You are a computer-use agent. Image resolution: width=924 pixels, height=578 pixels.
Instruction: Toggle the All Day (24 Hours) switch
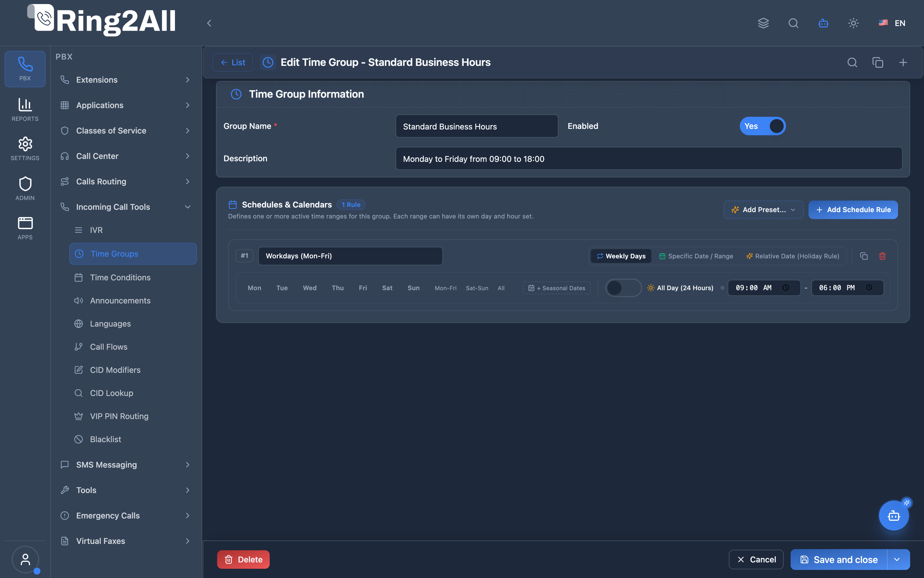point(623,288)
